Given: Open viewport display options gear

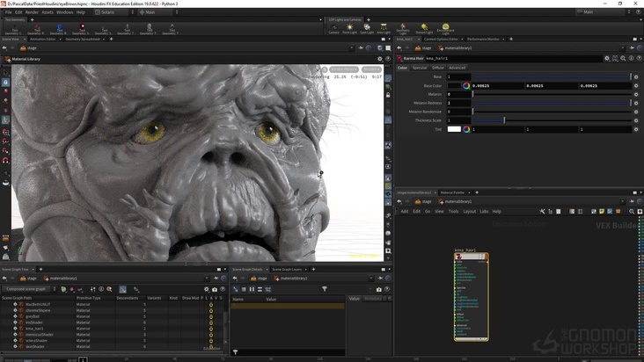Looking at the screenshot, I should tap(380, 59).
